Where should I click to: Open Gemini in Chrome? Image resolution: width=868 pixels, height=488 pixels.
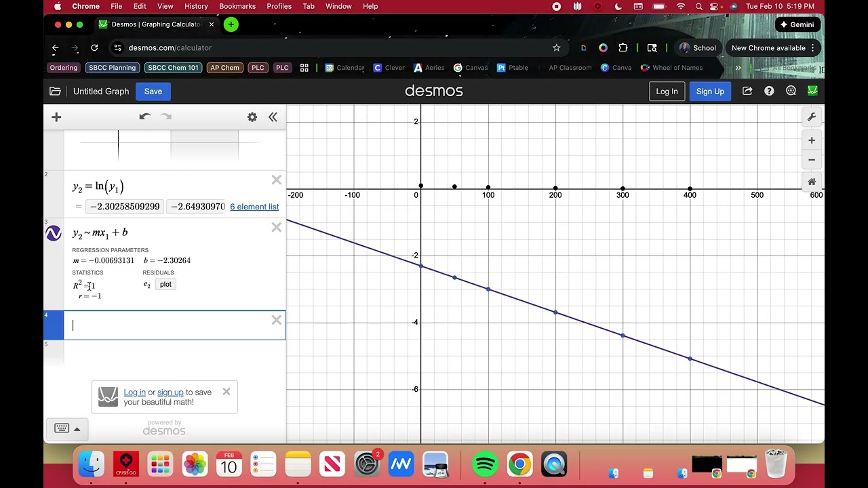(797, 24)
